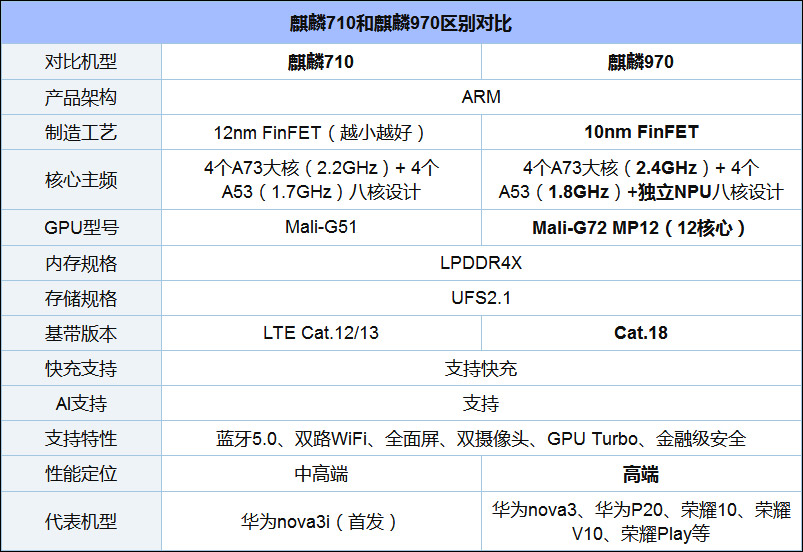This screenshot has width=803, height=552.
Task: Click the 中高端 cell
Action: (x=321, y=474)
